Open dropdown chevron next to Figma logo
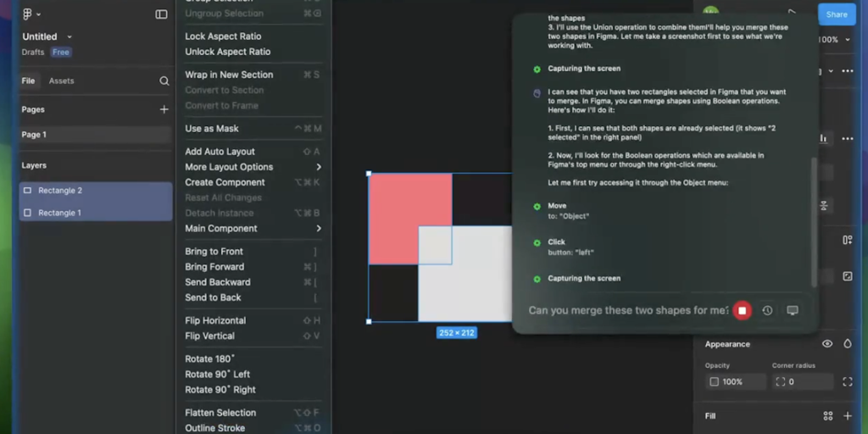The width and height of the screenshot is (868, 434). 38,15
